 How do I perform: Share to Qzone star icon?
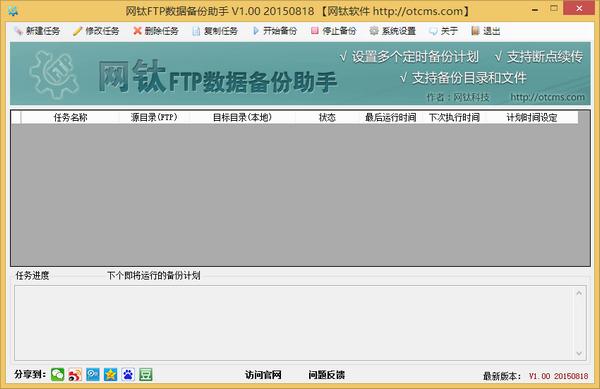tap(110, 374)
